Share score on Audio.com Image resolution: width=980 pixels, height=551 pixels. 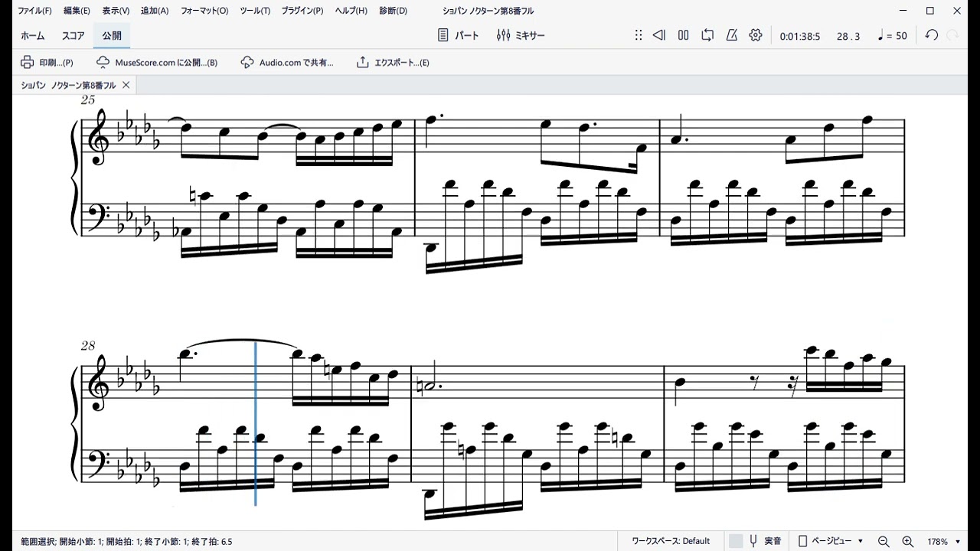click(287, 63)
